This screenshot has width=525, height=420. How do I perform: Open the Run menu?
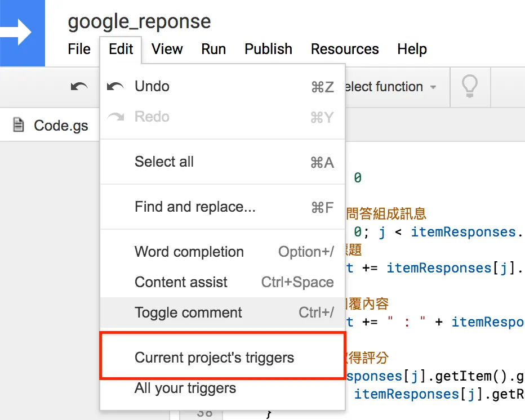point(213,49)
